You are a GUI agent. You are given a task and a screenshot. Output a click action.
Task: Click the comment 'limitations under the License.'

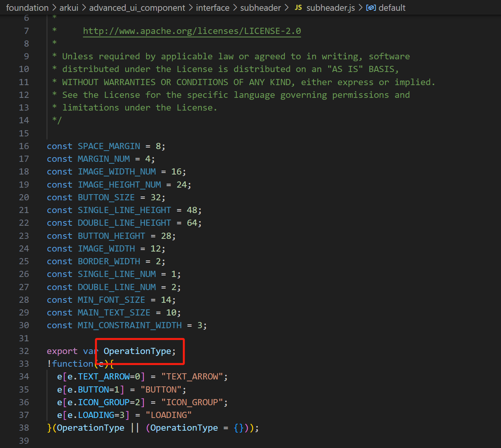click(140, 107)
